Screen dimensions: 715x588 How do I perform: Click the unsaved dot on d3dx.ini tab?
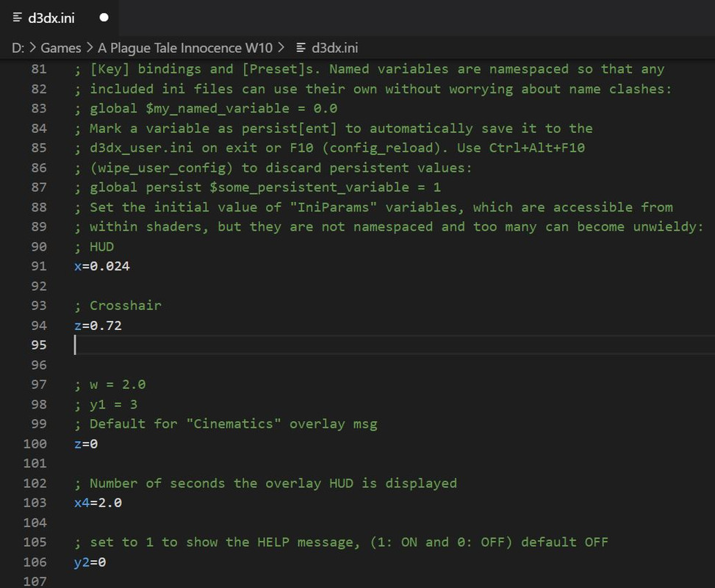(x=104, y=18)
